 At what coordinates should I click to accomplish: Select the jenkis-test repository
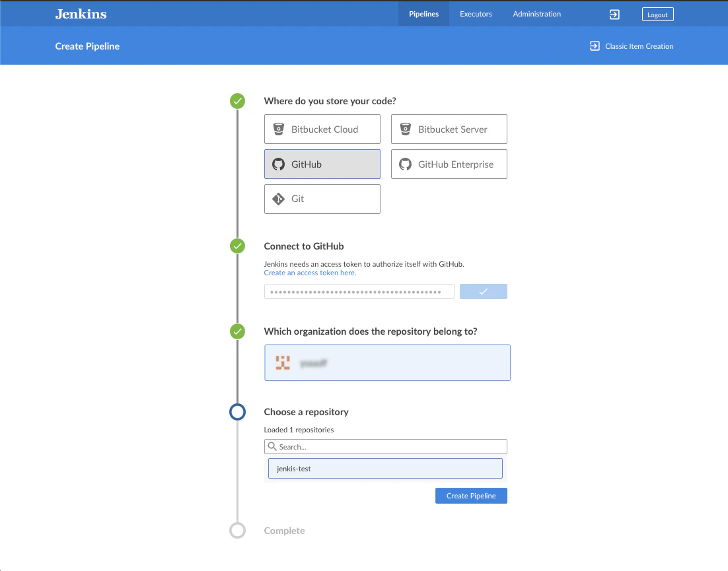pos(385,469)
